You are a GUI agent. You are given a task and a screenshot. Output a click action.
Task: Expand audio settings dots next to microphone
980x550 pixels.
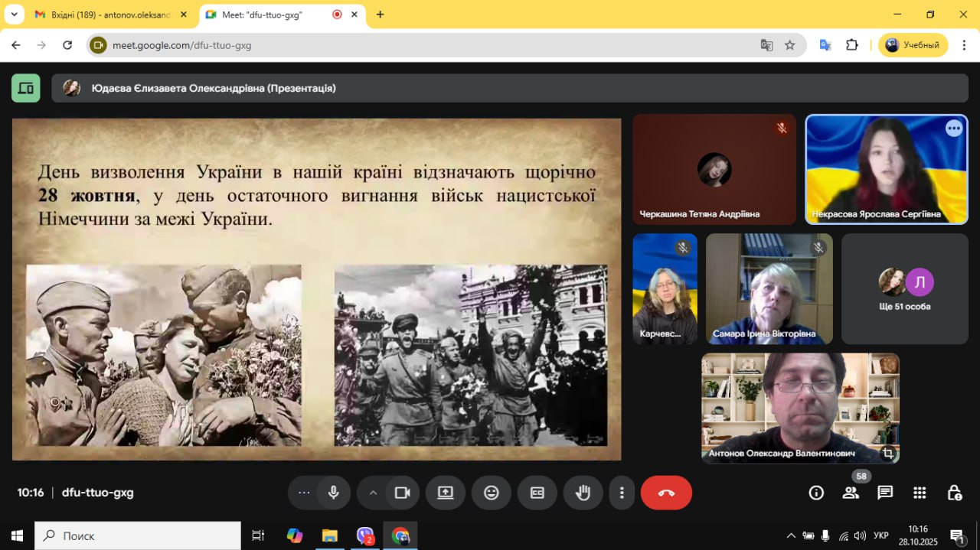tap(304, 493)
